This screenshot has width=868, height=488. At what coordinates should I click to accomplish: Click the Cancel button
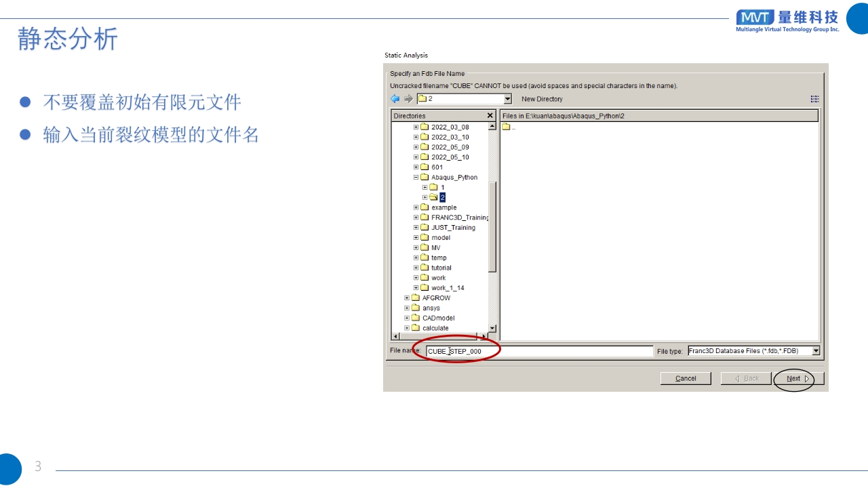[x=686, y=378]
